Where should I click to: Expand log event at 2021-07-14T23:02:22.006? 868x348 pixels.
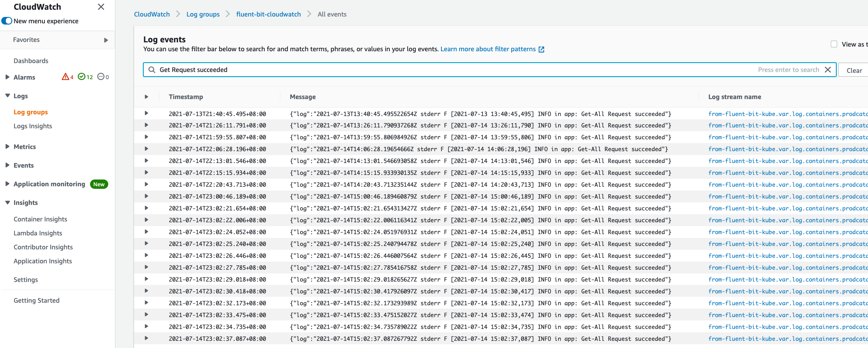point(146,220)
